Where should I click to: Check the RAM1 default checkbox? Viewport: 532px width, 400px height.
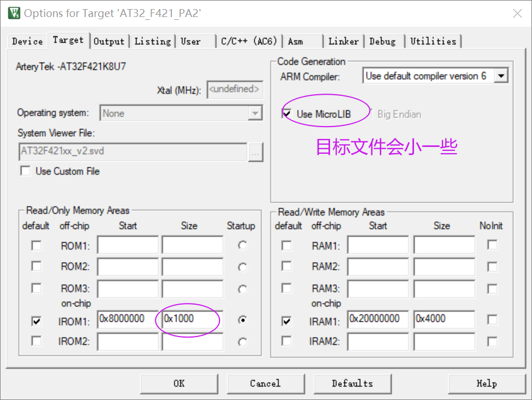(x=286, y=245)
